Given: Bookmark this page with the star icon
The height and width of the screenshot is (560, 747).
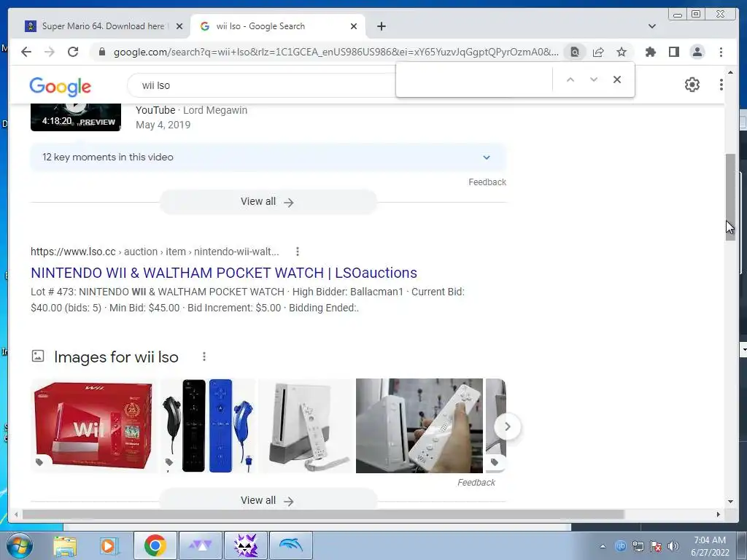Looking at the screenshot, I should 622,52.
